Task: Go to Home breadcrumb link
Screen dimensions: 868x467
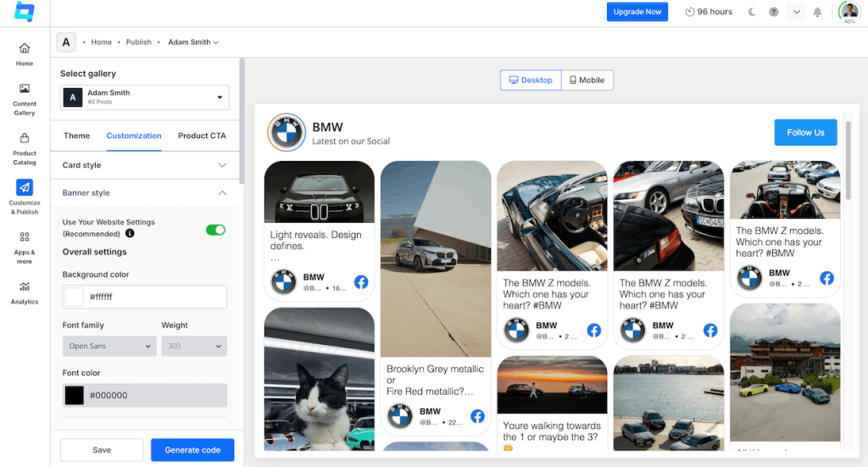Action: tap(102, 42)
